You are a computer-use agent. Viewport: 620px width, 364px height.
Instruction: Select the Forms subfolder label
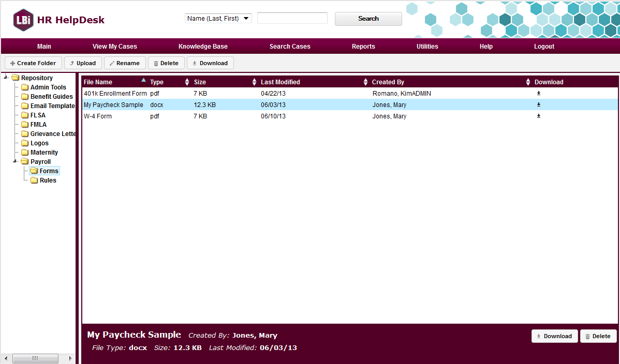click(49, 171)
